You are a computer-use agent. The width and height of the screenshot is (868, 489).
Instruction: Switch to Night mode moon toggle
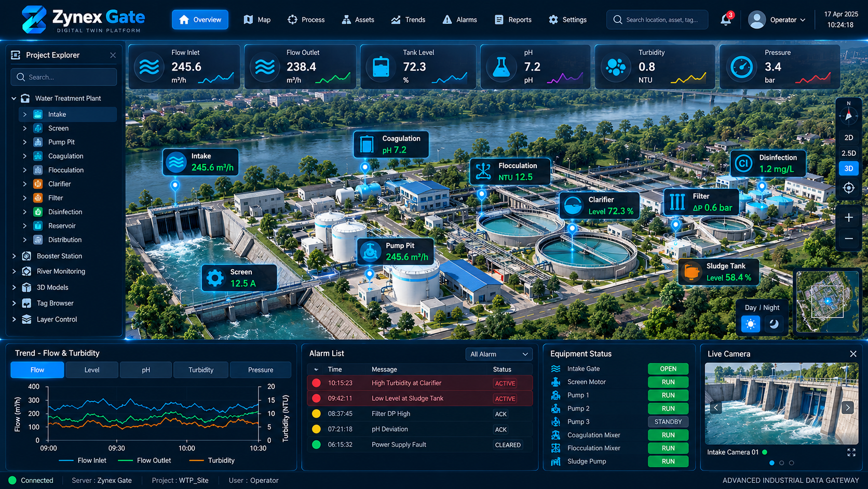(x=774, y=324)
